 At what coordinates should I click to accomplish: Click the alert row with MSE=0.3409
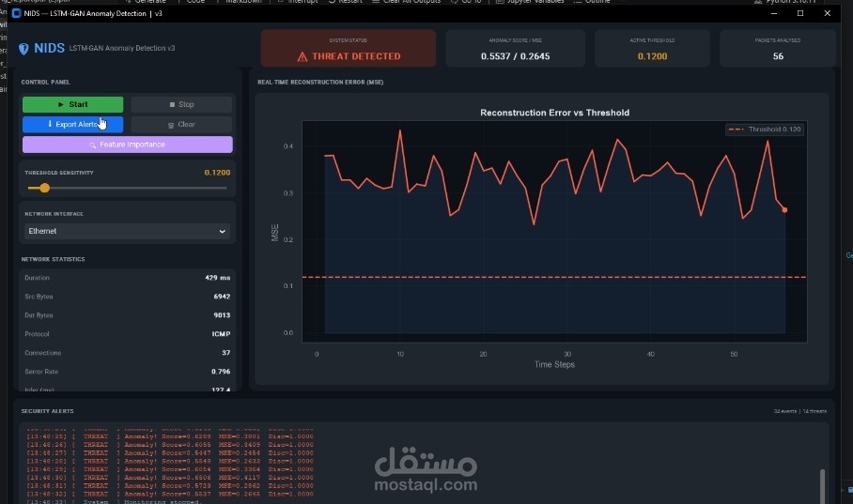pos(170,445)
